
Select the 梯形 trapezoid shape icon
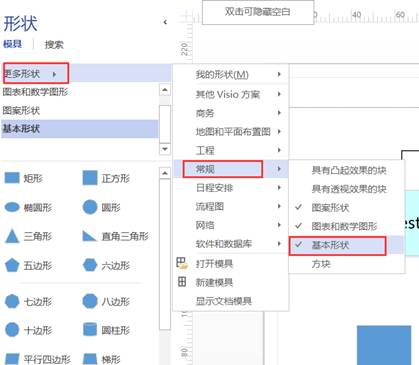coord(90,359)
